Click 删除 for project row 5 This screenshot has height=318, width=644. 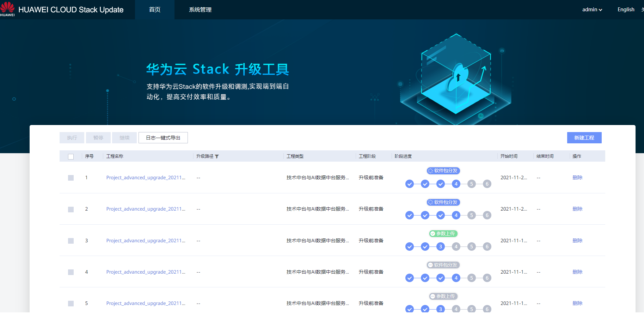[x=577, y=303]
